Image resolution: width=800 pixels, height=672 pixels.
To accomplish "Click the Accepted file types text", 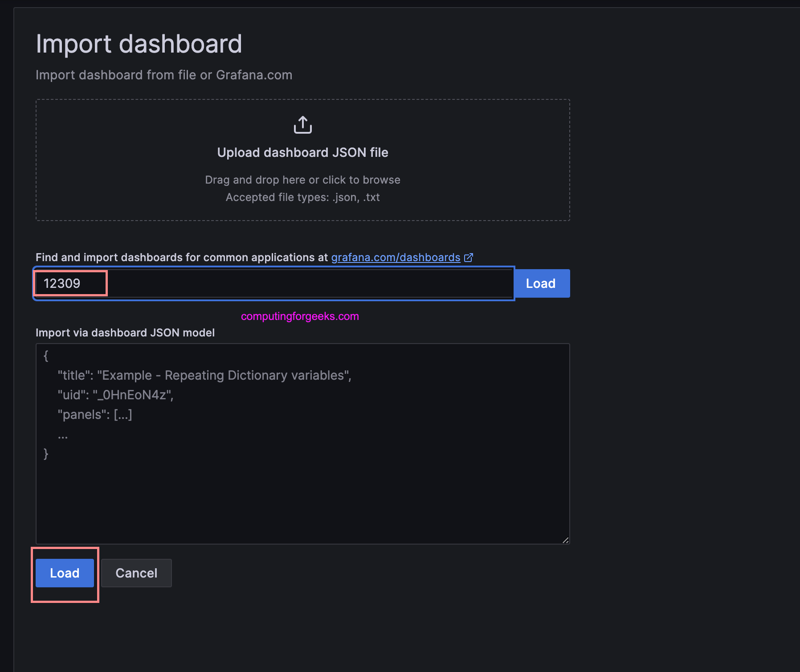I will 302,197.
